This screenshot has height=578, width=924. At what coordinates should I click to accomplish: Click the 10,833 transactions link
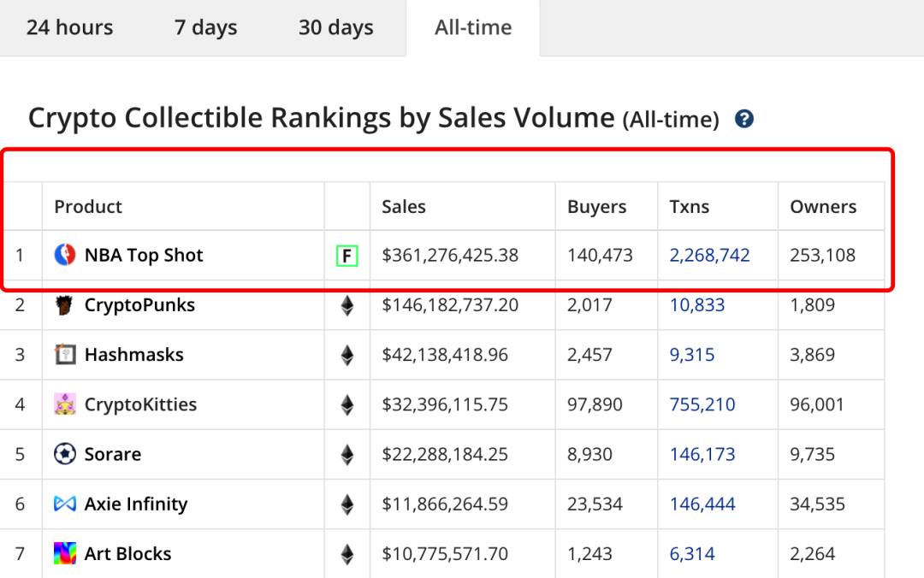click(x=697, y=305)
